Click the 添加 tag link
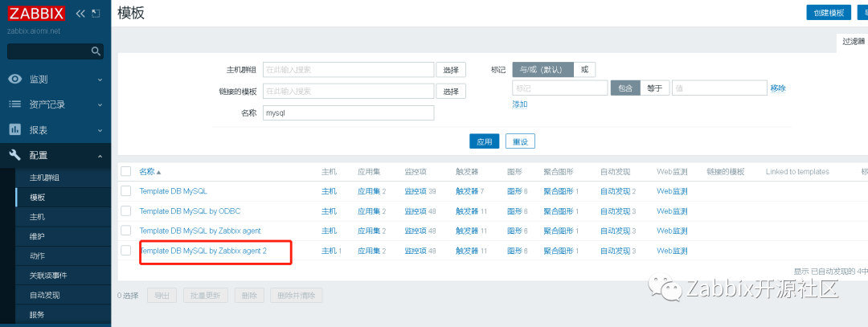 coord(520,104)
